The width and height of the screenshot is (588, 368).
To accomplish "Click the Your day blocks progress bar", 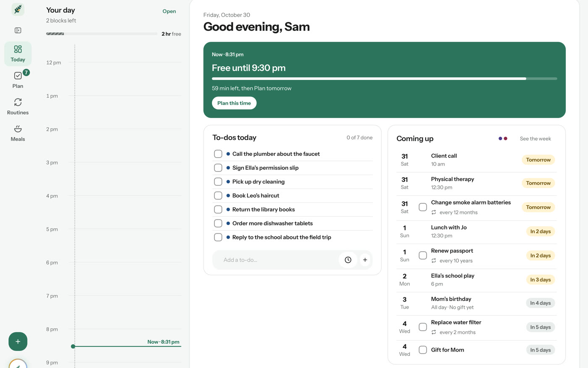I will tap(102, 34).
